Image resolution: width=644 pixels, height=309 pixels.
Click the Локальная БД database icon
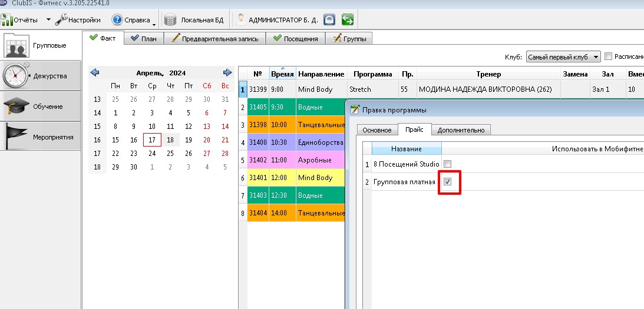(170, 19)
